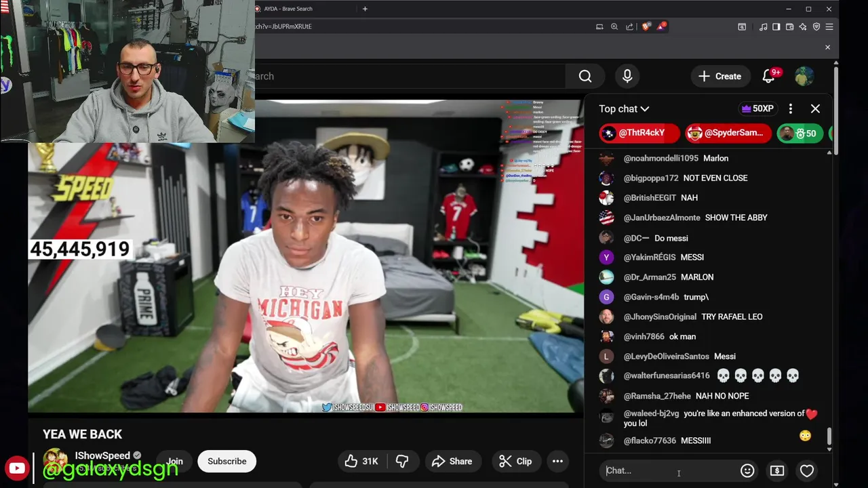Click the video title YEA WE BACK
This screenshot has width=868, height=488.
click(x=83, y=434)
